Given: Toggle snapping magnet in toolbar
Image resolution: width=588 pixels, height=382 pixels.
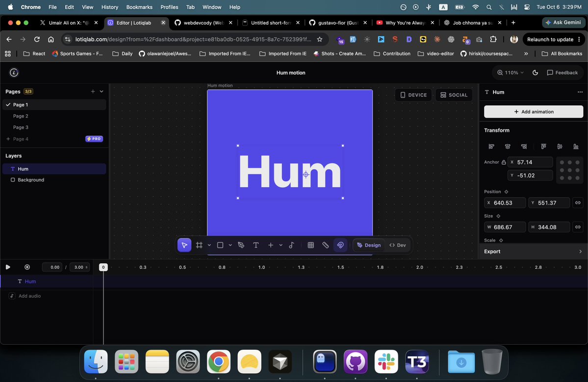Looking at the screenshot, I should coord(340,245).
